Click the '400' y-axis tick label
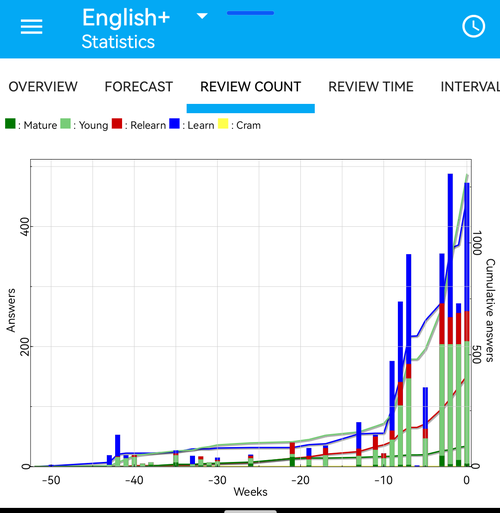500x513 pixels. [x=25, y=227]
